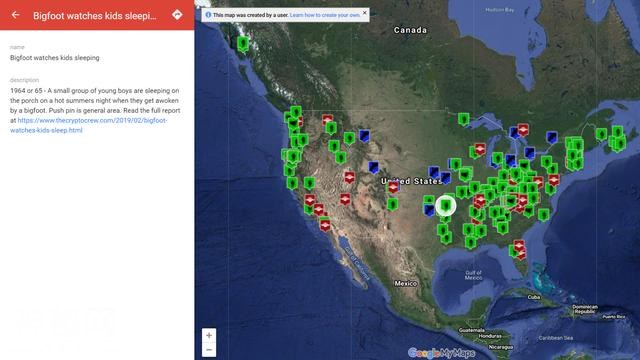
Task: Select the red pin in Colorado beside 'United States' label
Action: (393, 187)
